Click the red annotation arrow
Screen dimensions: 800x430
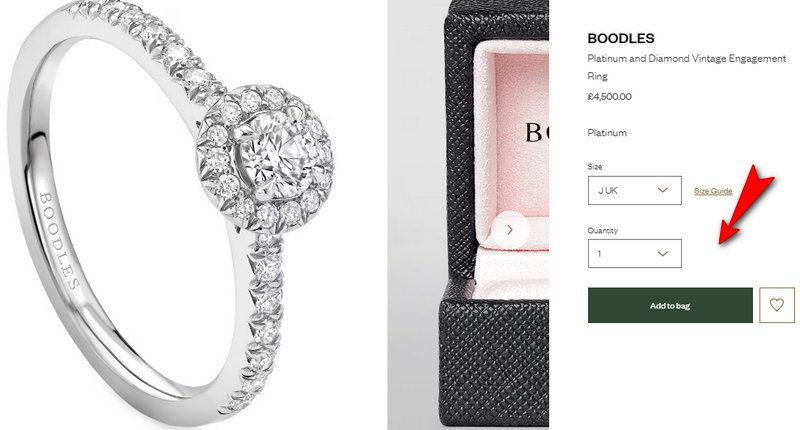(746, 204)
